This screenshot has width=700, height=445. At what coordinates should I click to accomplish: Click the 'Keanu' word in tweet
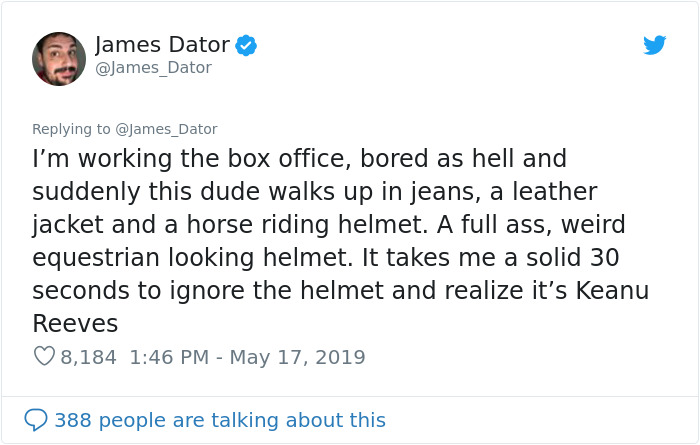[612, 291]
